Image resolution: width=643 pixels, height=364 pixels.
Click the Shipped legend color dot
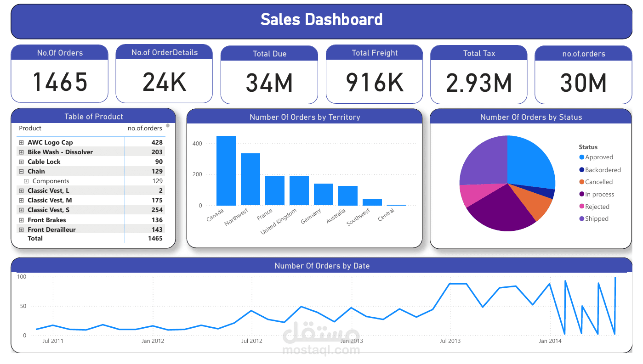tap(582, 219)
